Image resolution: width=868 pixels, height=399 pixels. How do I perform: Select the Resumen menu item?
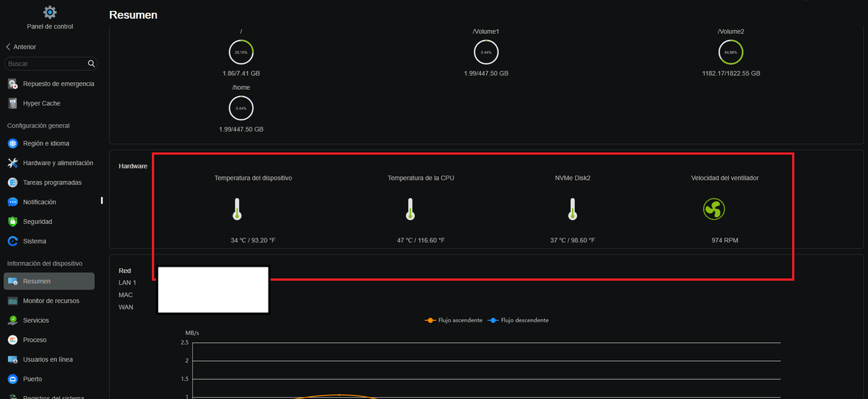click(x=49, y=281)
